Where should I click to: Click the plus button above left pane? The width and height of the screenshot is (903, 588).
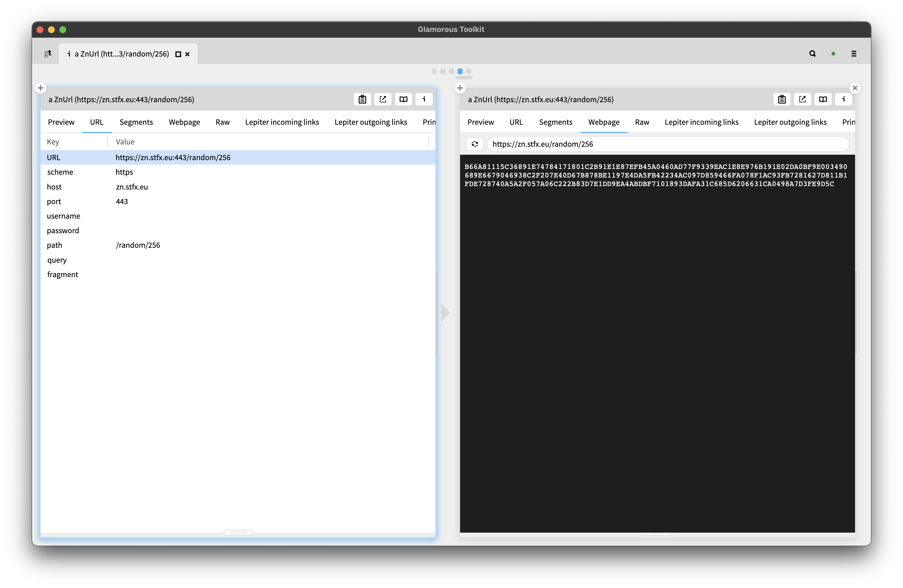[41, 88]
